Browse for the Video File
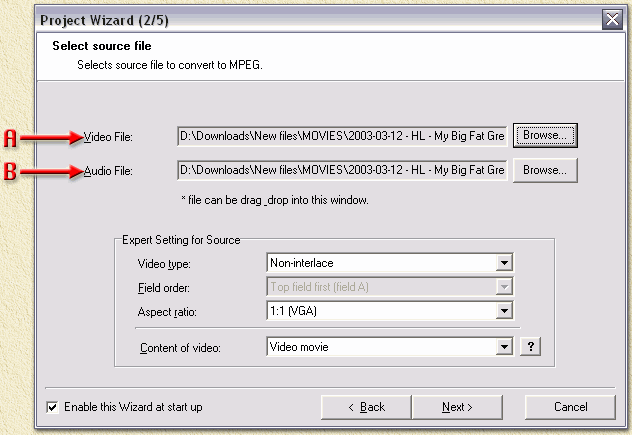632x435 pixels. point(545,135)
